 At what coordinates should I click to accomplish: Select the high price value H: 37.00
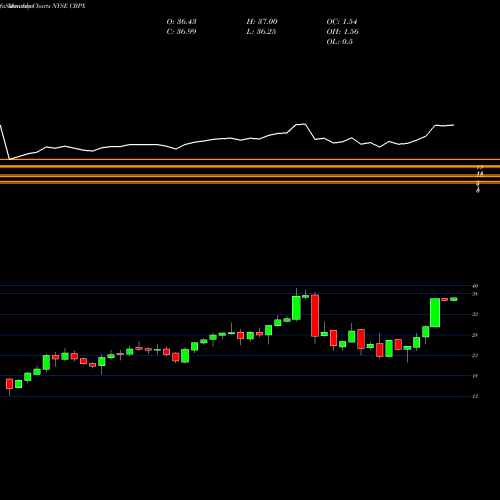[x=262, y=22]
